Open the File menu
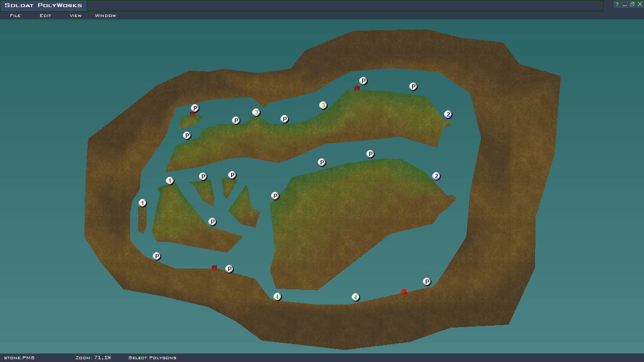The height and width of the screenshot is (362, 644). [x=15, y=16]
